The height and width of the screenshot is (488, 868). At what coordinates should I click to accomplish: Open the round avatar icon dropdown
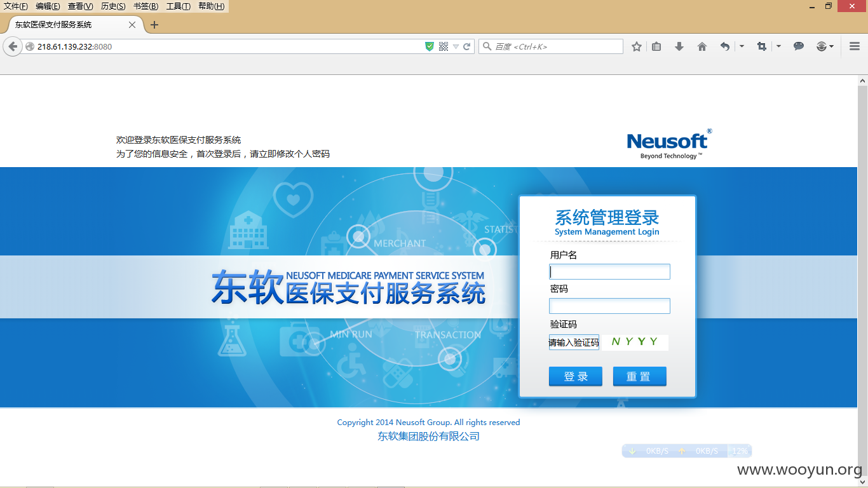[825, 46]
